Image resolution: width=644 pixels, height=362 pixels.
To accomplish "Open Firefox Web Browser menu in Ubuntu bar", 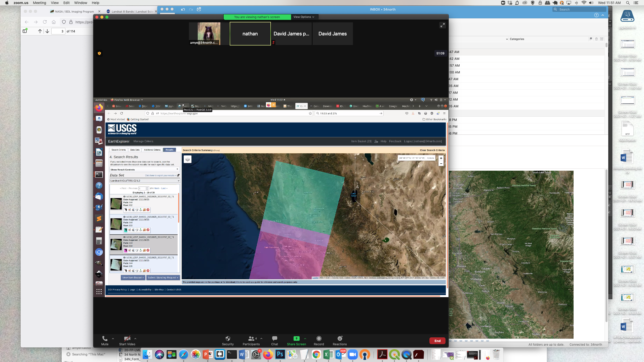I will coord(127,100).
